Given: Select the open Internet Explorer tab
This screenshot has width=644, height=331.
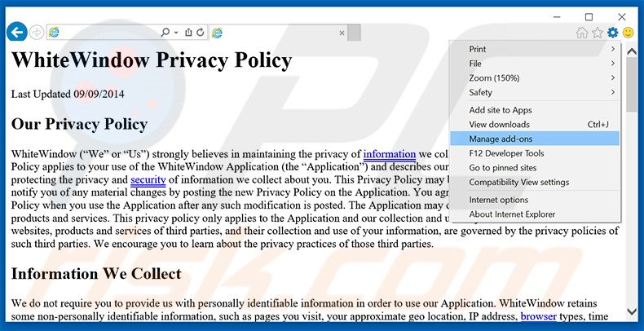Looking at the screenshot, I should [279, 33].
